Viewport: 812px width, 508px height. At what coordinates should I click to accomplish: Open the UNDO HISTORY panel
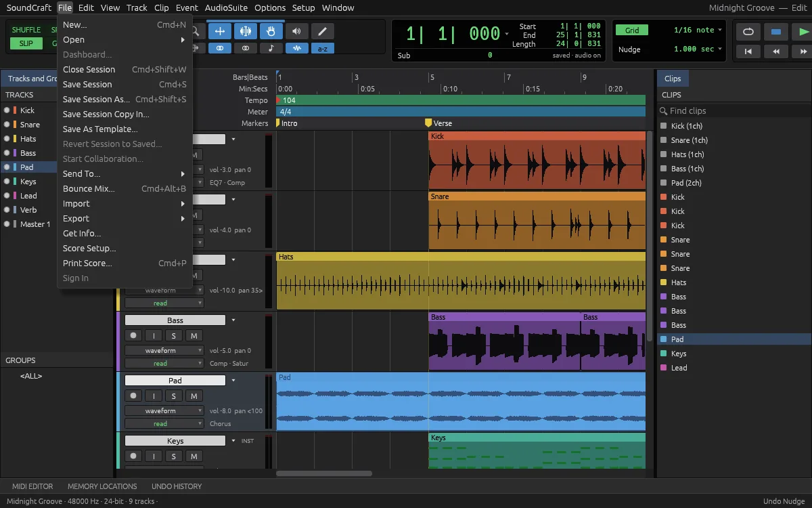[177, 486]
